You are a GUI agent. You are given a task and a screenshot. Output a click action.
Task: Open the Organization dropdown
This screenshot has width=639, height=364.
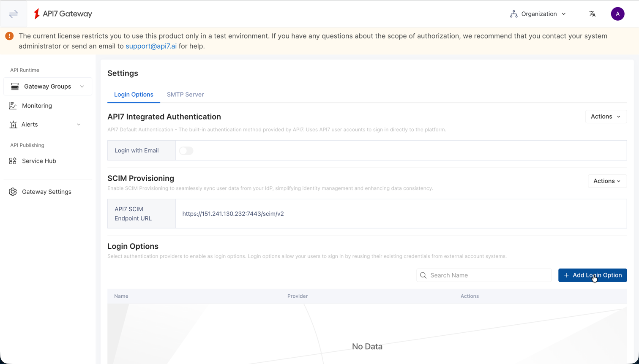point(538,14)
